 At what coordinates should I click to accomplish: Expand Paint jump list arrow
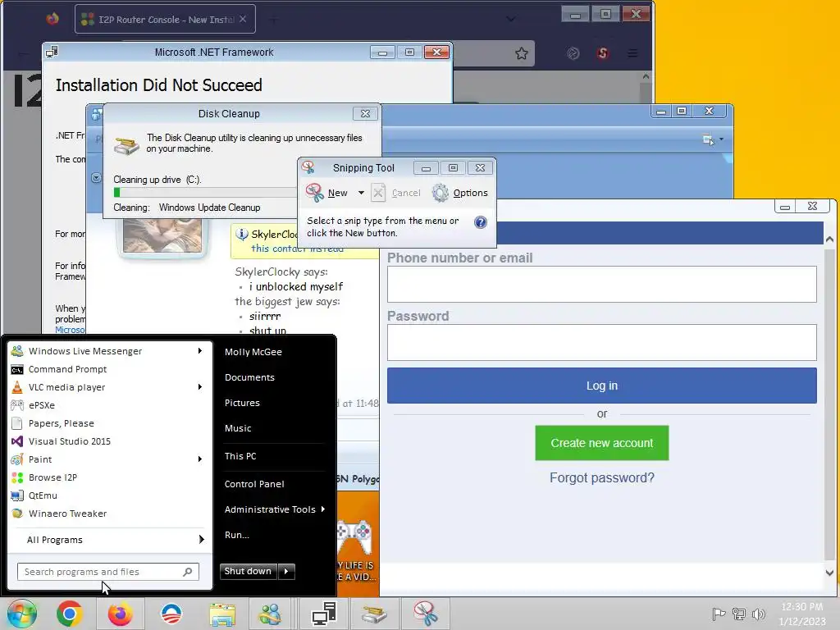(200, 459)
